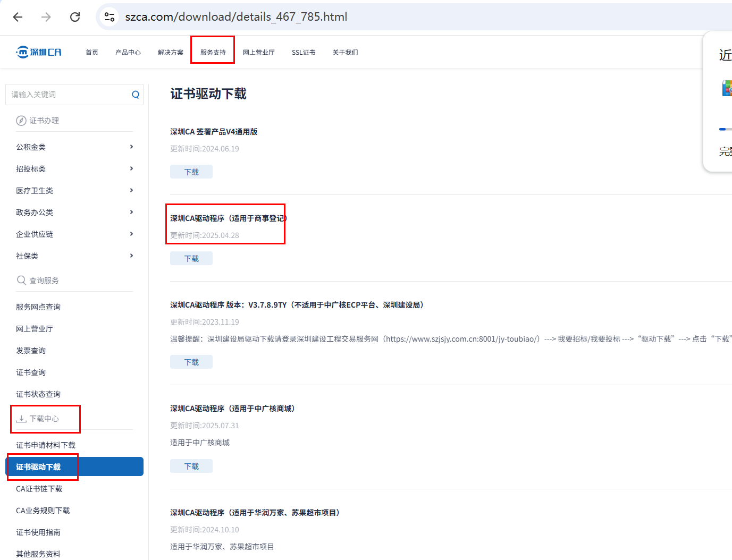Click the 下载中心 download icon
This screenshot has width=732, height=560.
point(21,419)
